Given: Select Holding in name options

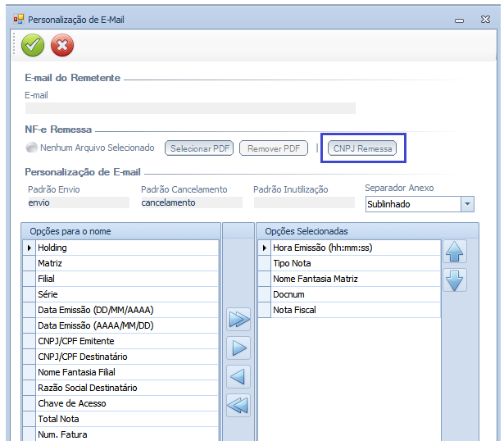Looking at the screenshot, I should point(127,248).
